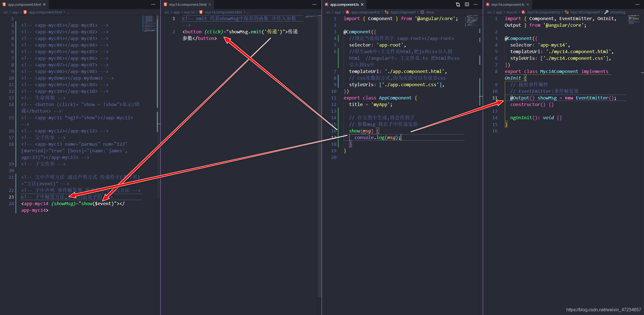644x315 pixels.
Task: Click "templateUrl: './app.component.html'" line
Action: point(398,71)
